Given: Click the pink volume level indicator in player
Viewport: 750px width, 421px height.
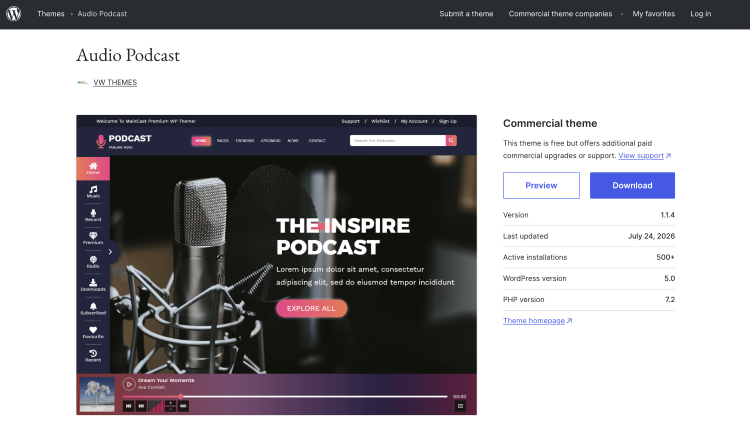Looking at the screenshot, I should coord(156,406).
